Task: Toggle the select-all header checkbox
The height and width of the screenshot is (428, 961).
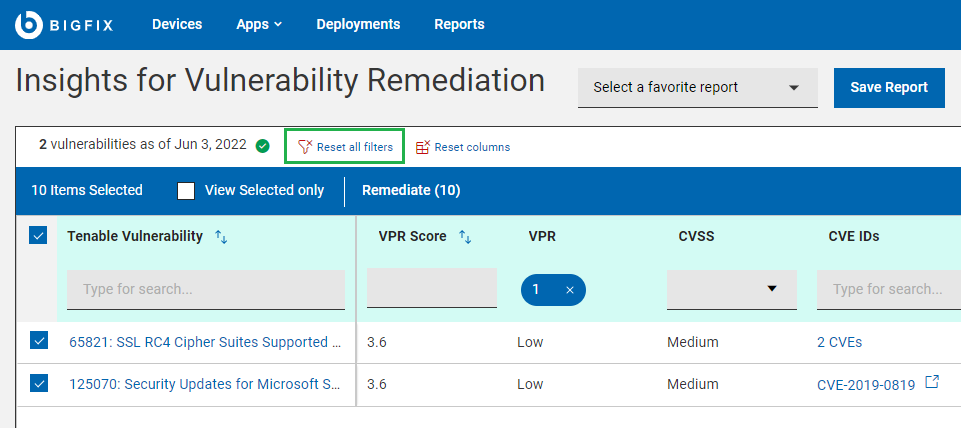Action: click(39, 236)
